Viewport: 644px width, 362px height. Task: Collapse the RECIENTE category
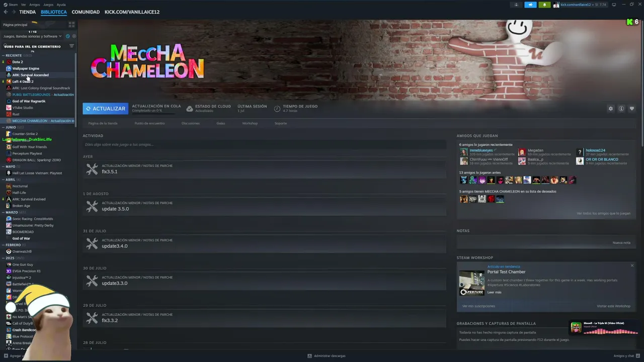pyautogui.click(x=3, y=55)
